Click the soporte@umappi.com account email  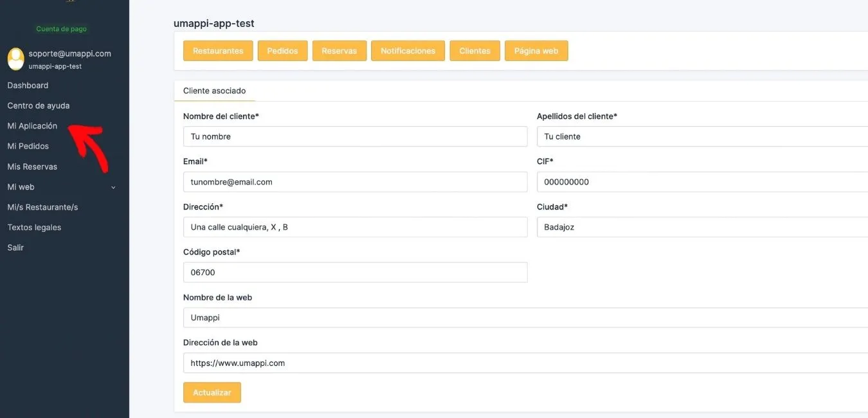pos(70,54)
